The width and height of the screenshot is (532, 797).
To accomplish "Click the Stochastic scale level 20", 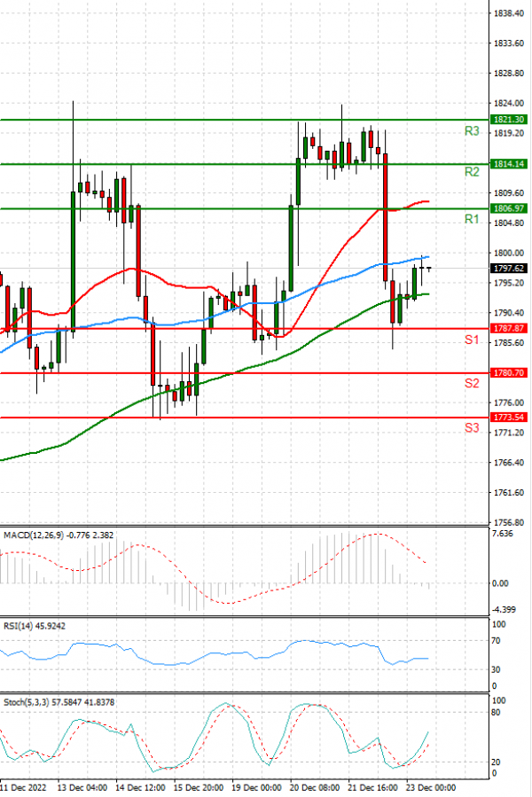I will pos(497,762).
